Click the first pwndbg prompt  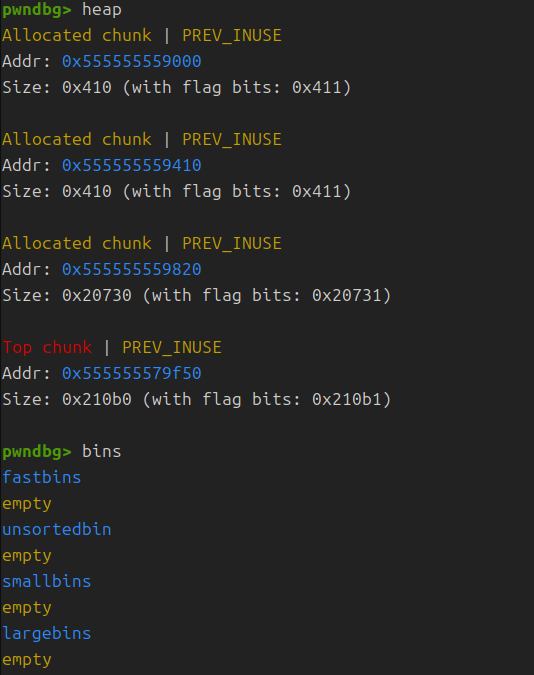pos(37,10)
